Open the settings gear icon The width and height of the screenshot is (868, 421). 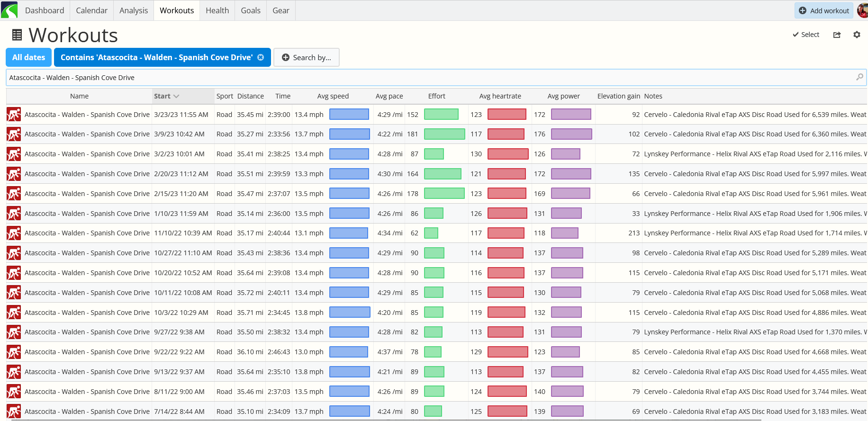click(x=857, y=35)
